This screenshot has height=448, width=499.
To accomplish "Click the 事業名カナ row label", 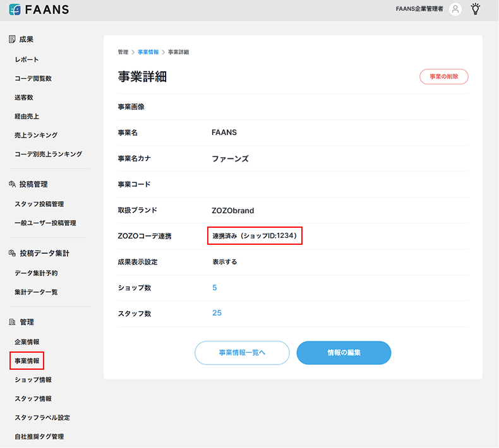I will click(134, 158).
